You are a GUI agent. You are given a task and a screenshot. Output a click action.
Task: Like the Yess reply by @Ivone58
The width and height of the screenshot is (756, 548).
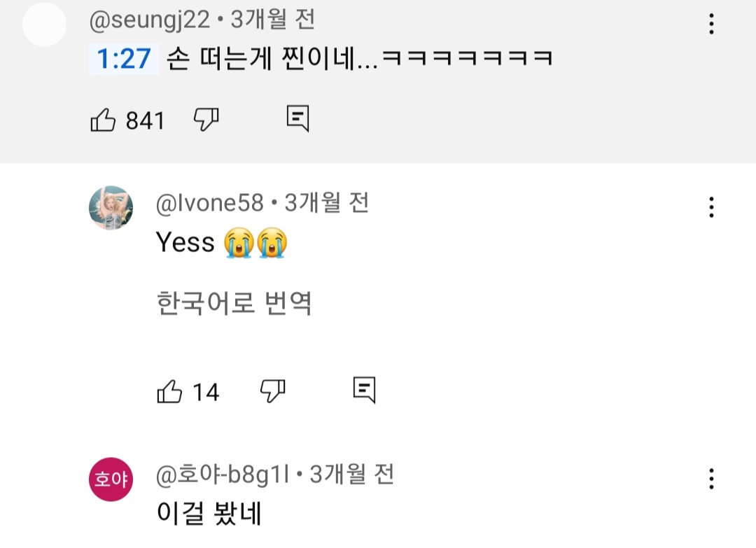(169, 391)
